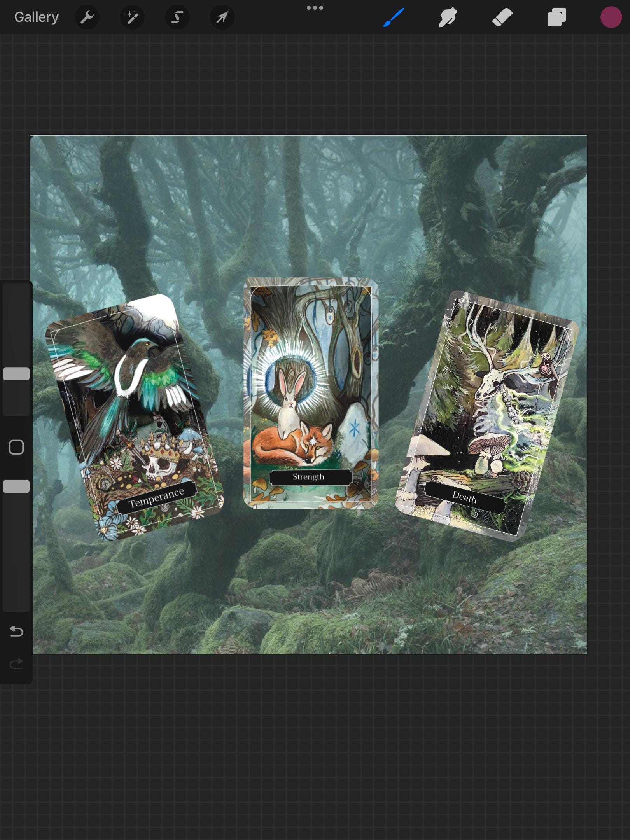Tap the Temperance tarot card
This screenshot has height=840, width=630.
coord(134,417)
